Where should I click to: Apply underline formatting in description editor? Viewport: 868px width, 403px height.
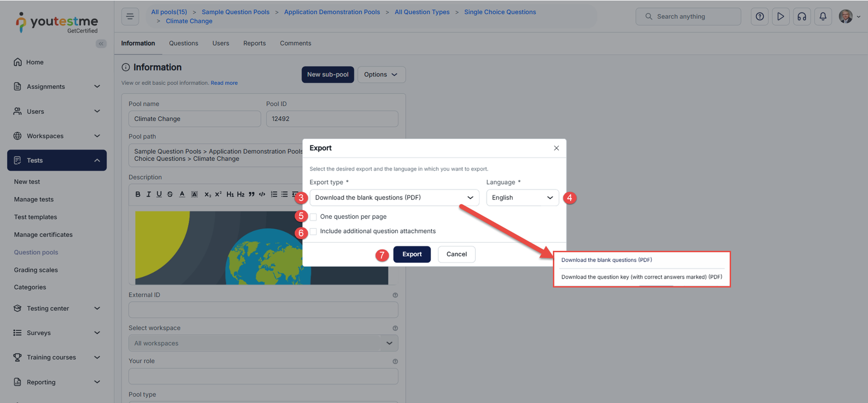(159, 194)
